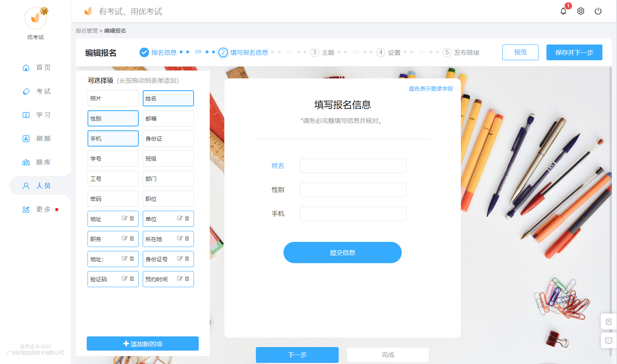
Task: Go to step 3 主题
Action: point(322,52)
